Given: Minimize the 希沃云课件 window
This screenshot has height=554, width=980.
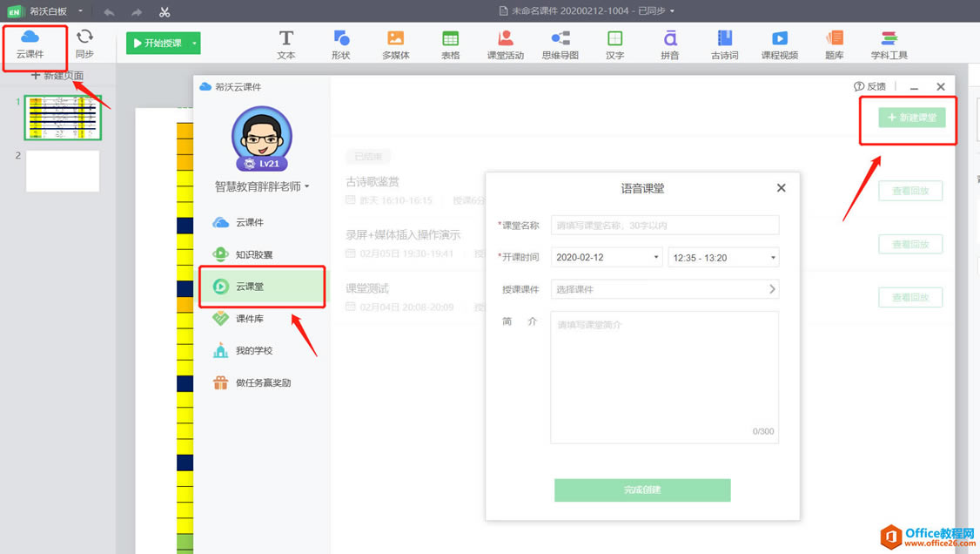Looking at the screenshot, I should pos(914,87).
